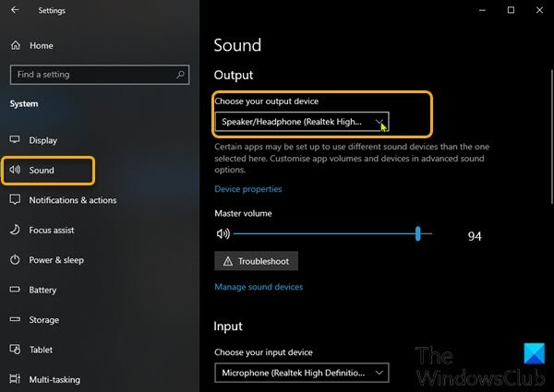Screen dimensions: 554x392
Task: Expand the input device dropdown
Action: pos(301,373)
